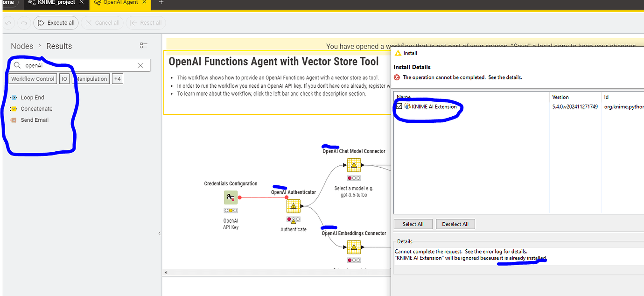The width and height of the screenshot is (644, 296).
Task: Close the OpenAI Agent tab
Action: [x=144, y=2]
